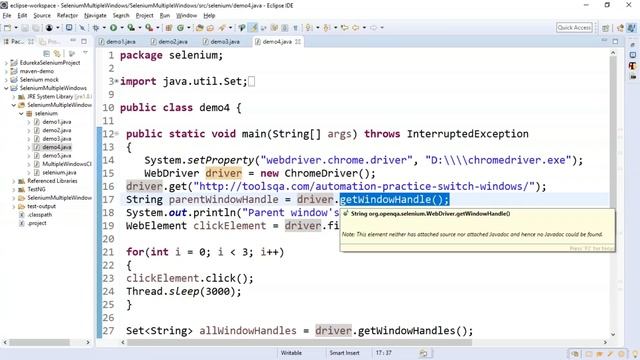This screenshot has height=360, width=640.
Task: Click the Coverage launch toolbar icon
Action: pos(131,28)
